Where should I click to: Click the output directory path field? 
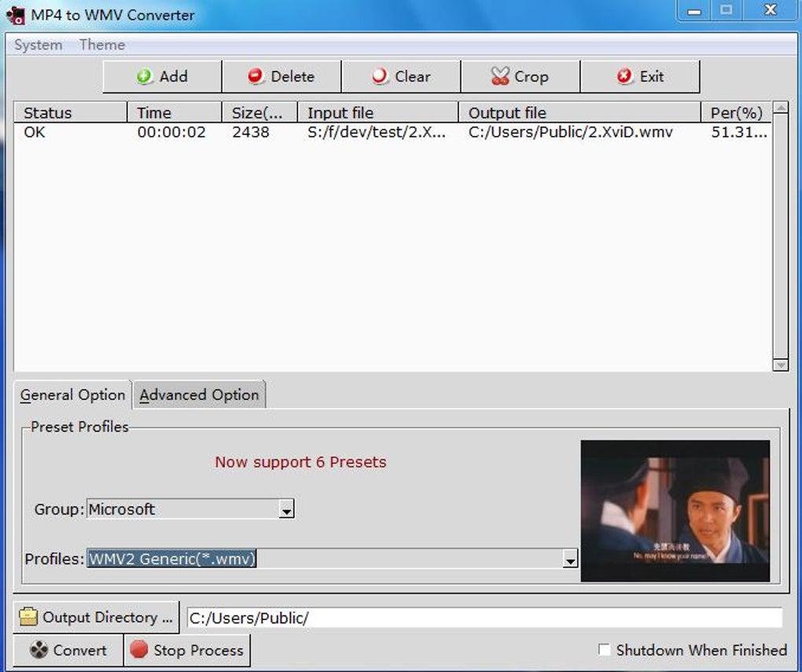point(484,618)
